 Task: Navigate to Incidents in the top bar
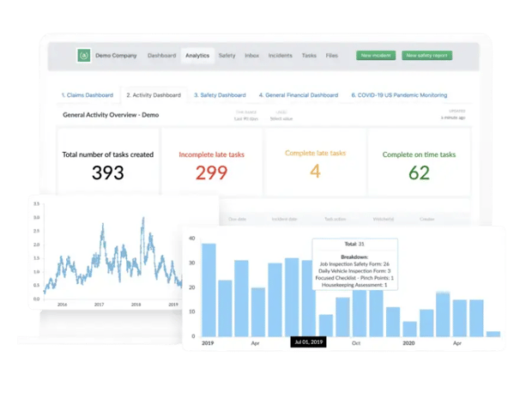[280, 56]
